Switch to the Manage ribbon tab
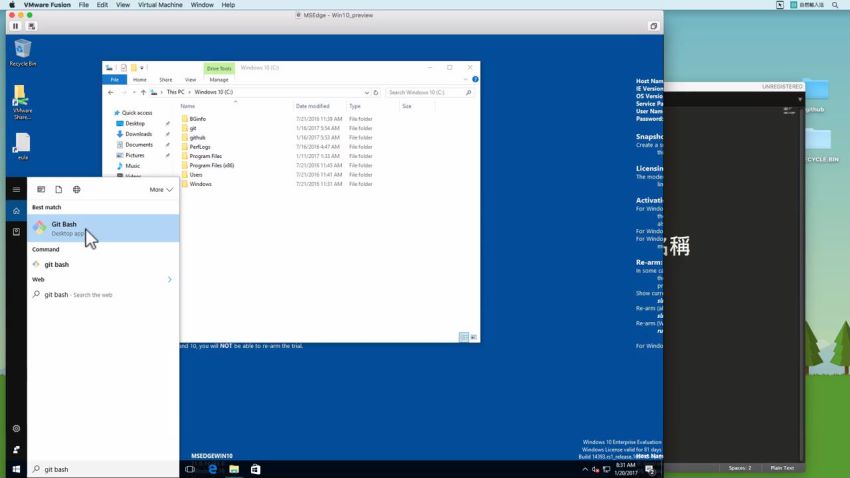The width and height of the screenshot is (850, 478). 219,80
